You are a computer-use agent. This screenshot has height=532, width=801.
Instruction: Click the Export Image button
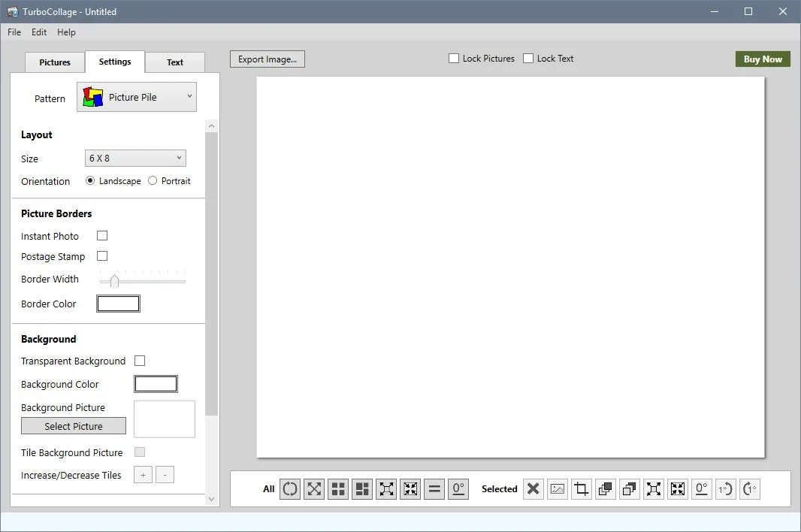tap(268, 59)
